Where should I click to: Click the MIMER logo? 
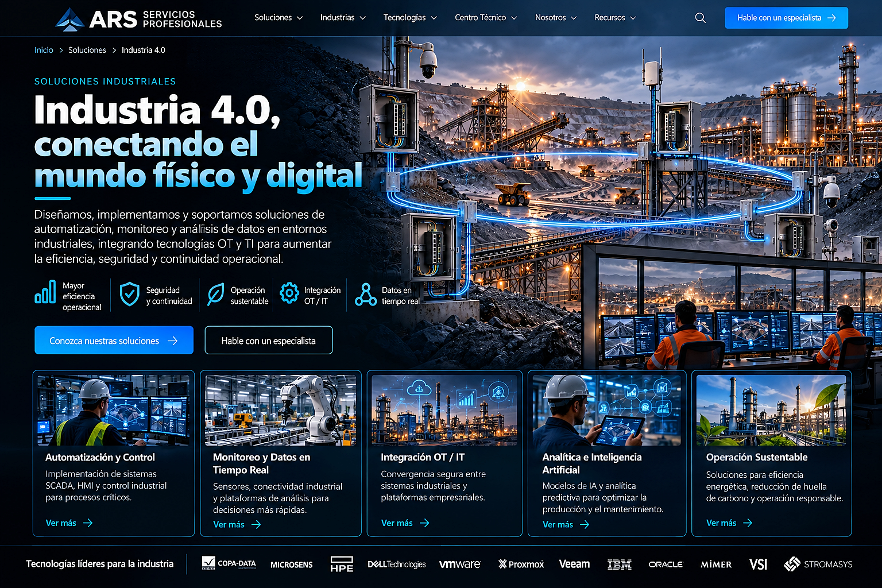click(716, 564)
